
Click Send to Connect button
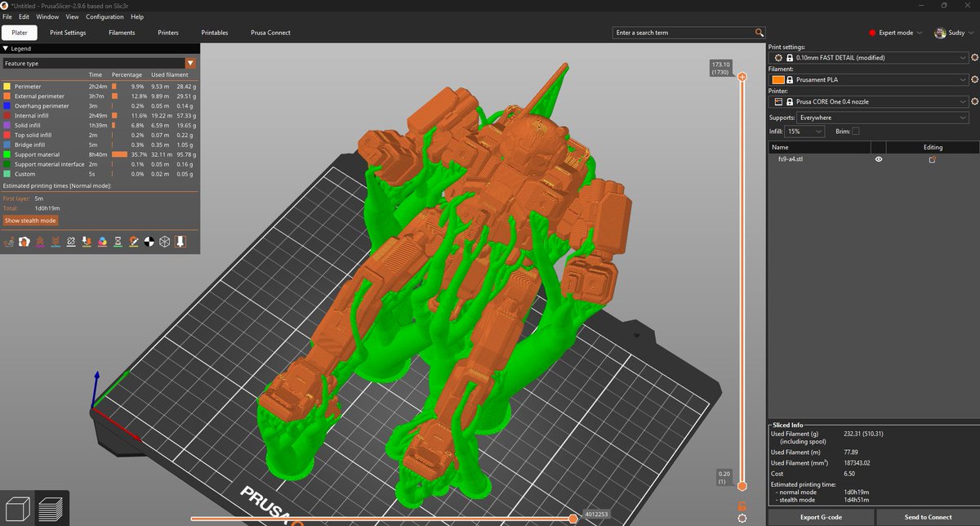[928, 517]
